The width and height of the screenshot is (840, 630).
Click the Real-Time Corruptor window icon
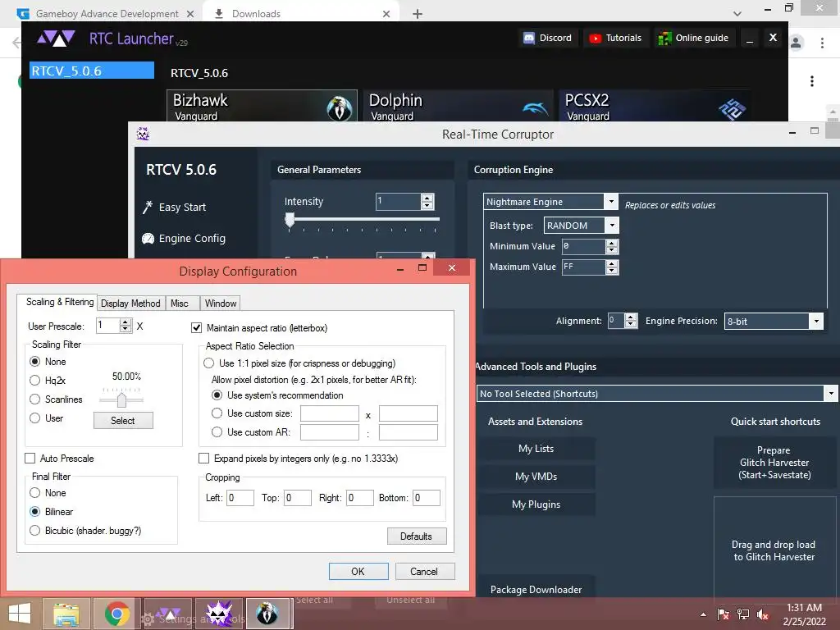point(143,134)
